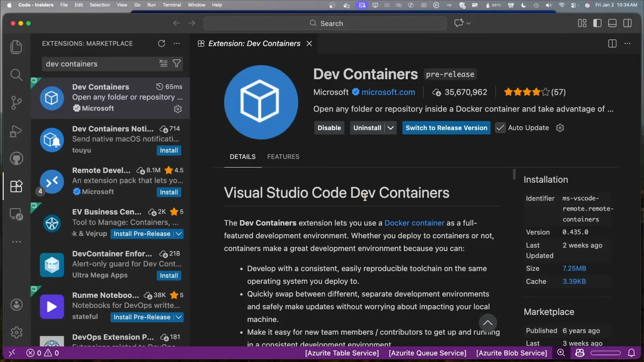Toggle the bottom panel visibility
644x362 pixels.
(x=612, y=23)
